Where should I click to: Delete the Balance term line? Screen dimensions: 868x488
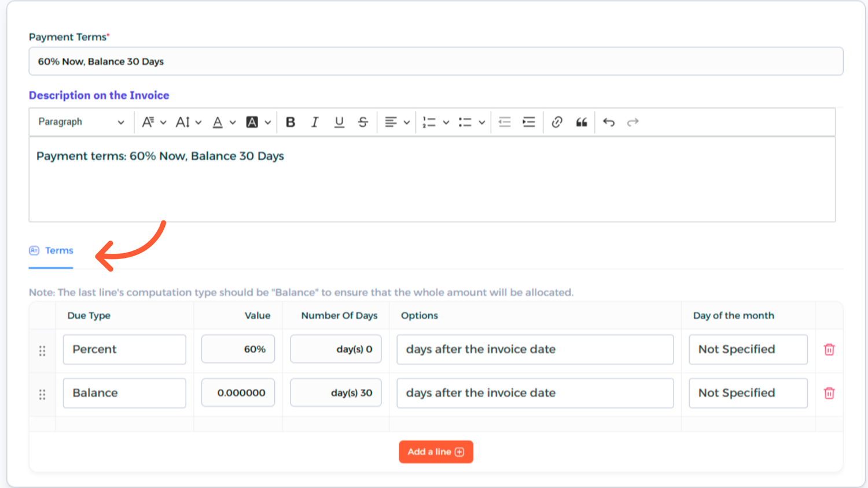coord(829,393)
